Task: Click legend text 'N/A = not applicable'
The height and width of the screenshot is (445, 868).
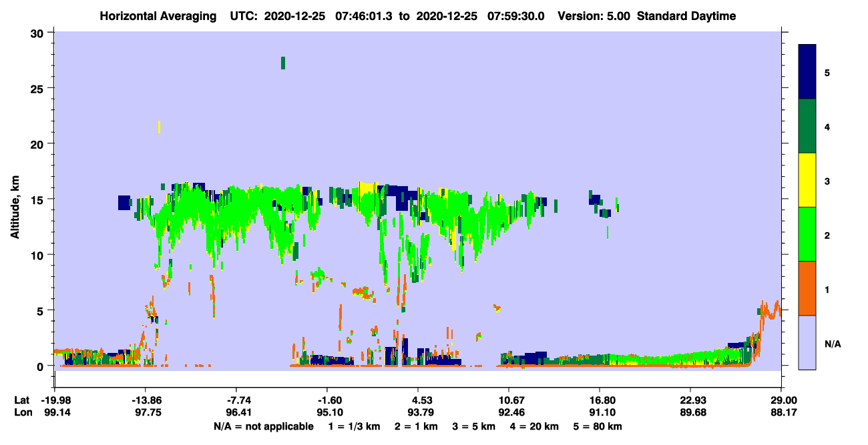Action: coord(263,426)
